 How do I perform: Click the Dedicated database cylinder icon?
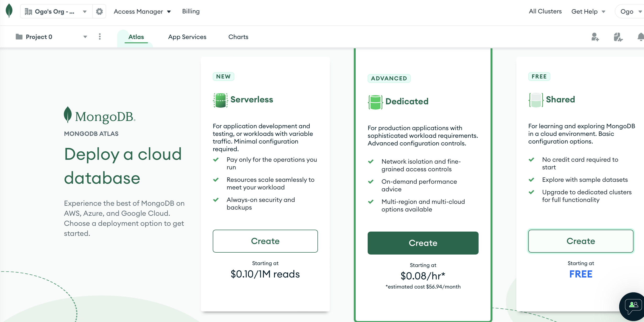(375, 102)
